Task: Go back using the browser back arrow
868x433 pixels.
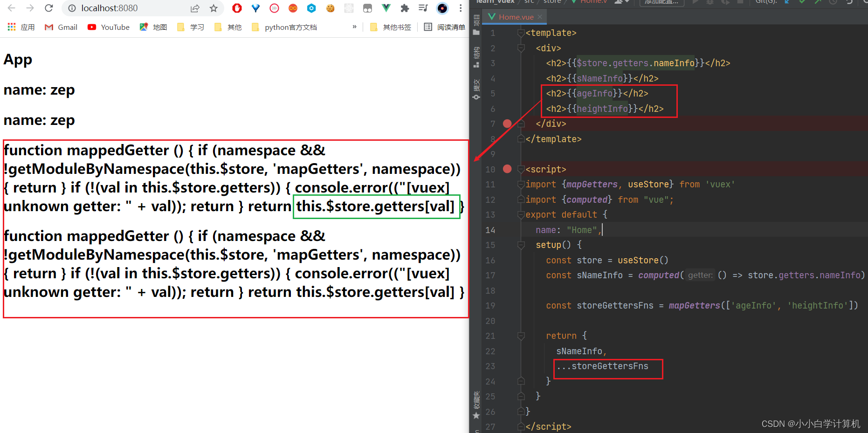Action: coord(12,8)
